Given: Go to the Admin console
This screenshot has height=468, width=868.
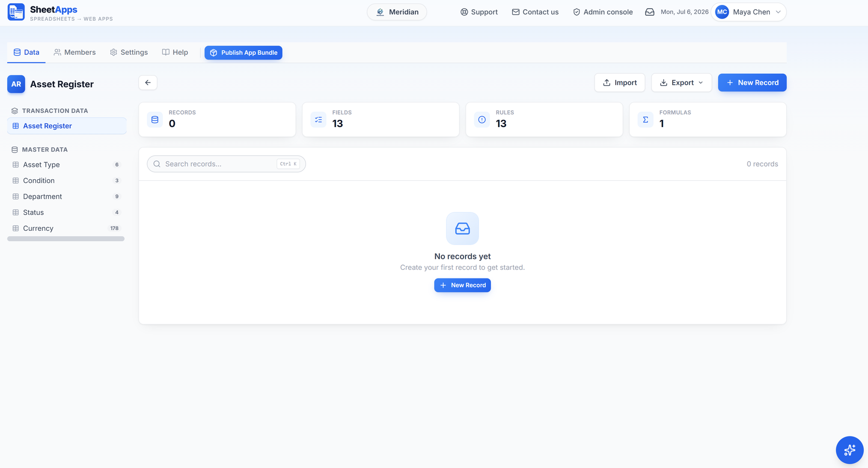Looking at the screenshot, I should pyautogui.click(x=603, y=12).
